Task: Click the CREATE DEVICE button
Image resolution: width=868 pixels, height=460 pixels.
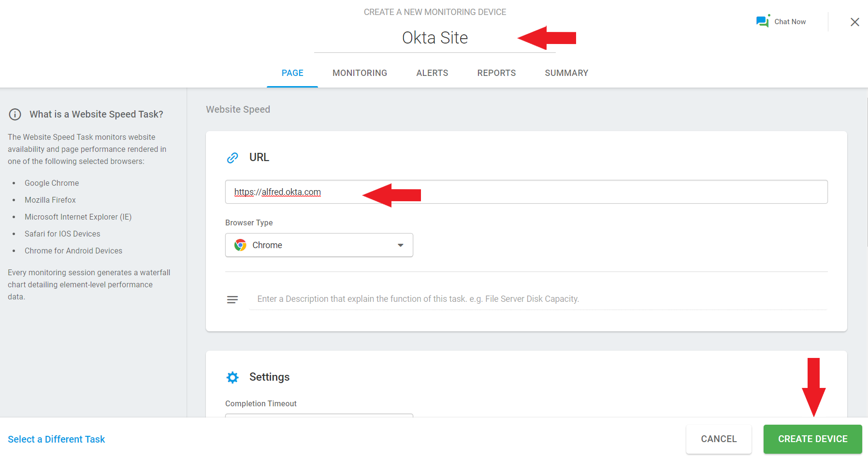Action: tap(812, 439)
